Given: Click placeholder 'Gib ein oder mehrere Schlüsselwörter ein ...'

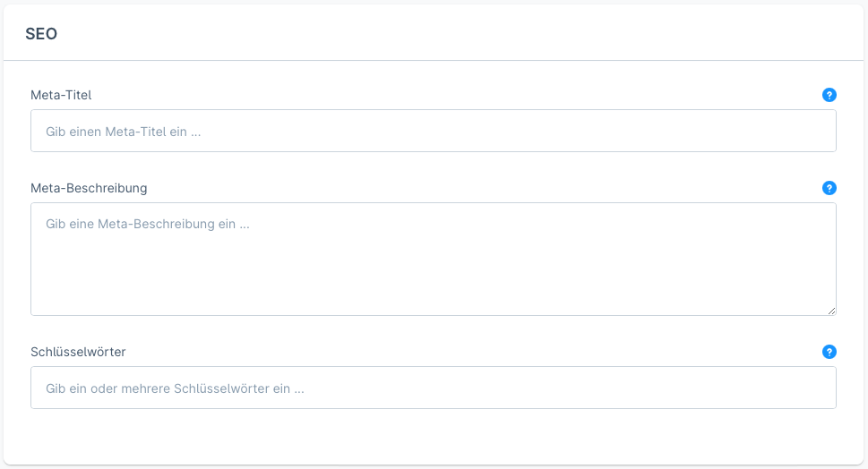Looking at the screenshot, I should (175, 388).
